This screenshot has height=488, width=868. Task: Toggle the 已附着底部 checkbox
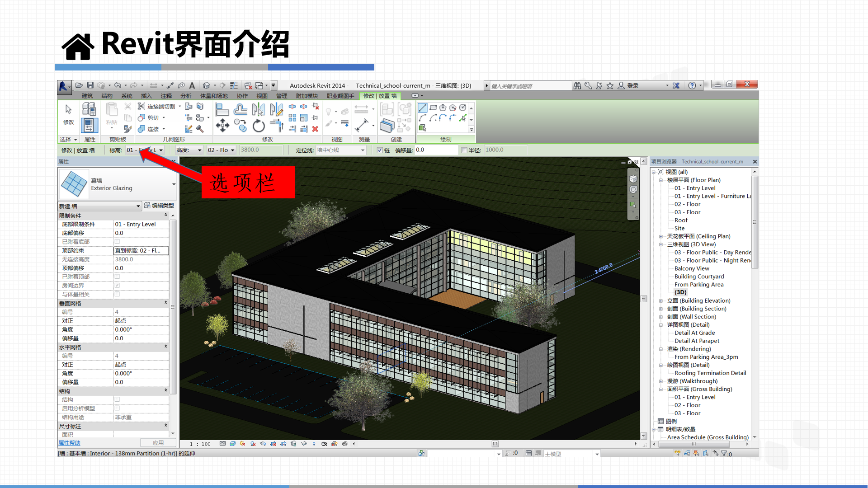pos(117,241)
